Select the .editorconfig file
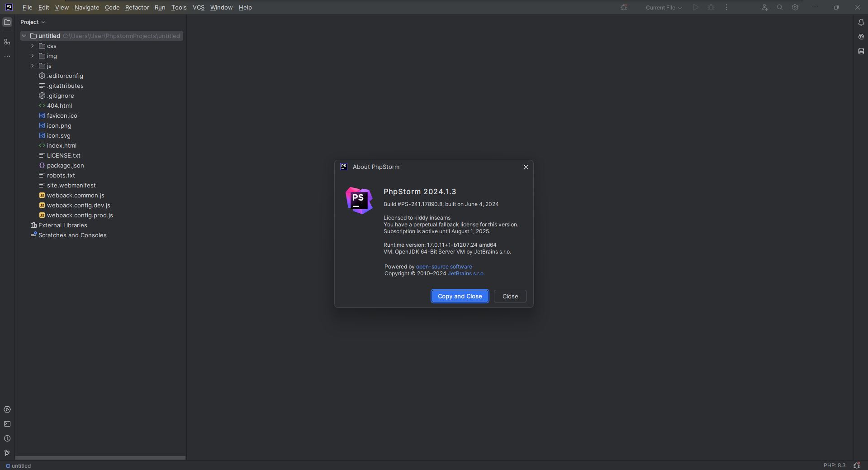This screenshot has height=470, width=868. (65, 76)
